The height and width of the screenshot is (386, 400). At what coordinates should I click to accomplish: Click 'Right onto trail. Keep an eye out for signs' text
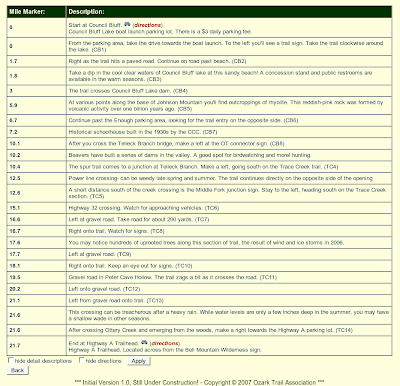pos(130,266)
